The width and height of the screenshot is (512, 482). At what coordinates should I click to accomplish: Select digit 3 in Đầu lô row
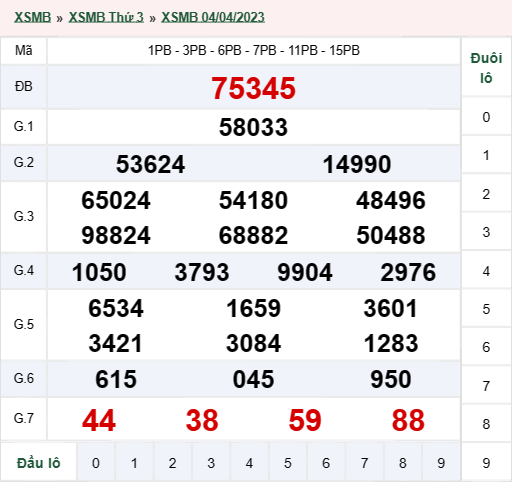point(211,463)
